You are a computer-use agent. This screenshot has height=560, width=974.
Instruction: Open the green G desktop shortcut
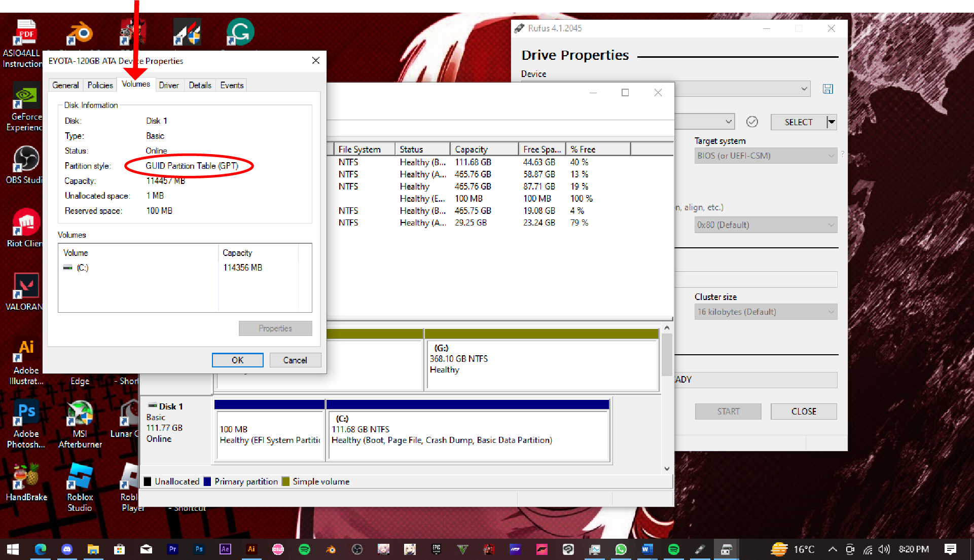click(x=240, y=32)
